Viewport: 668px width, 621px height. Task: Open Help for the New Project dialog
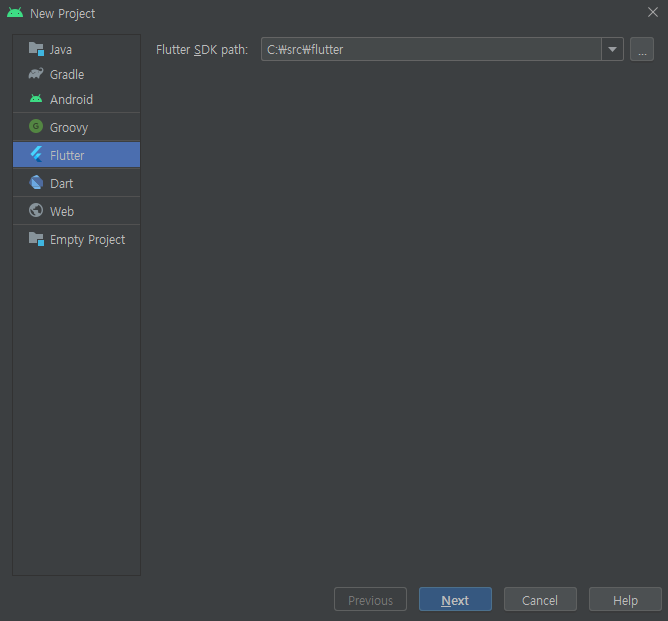pyautogui.click(x=625, y=599)
